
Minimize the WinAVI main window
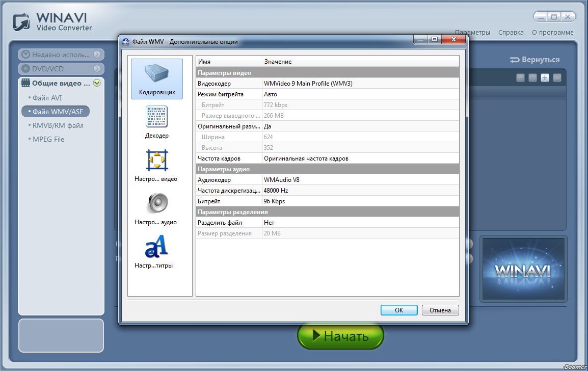pos(541,17)
